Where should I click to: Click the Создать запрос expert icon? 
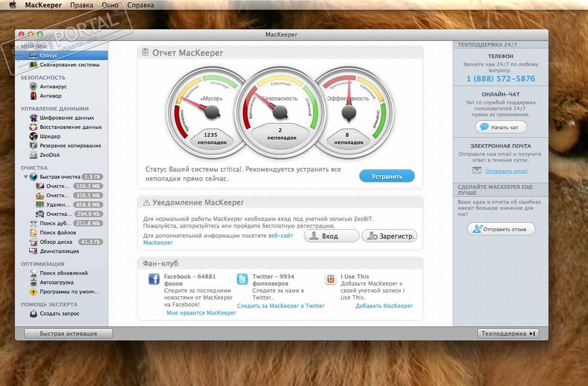click(33, 313)
